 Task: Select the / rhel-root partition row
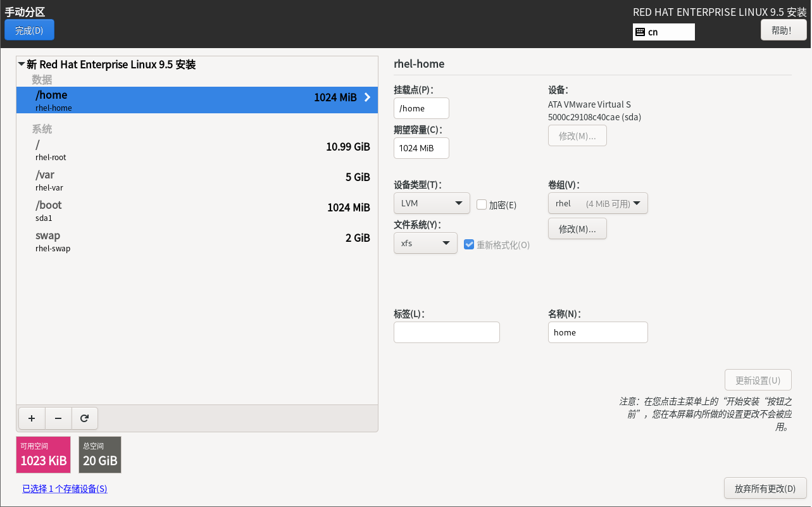pyautogui.click(x=197, y=150)
